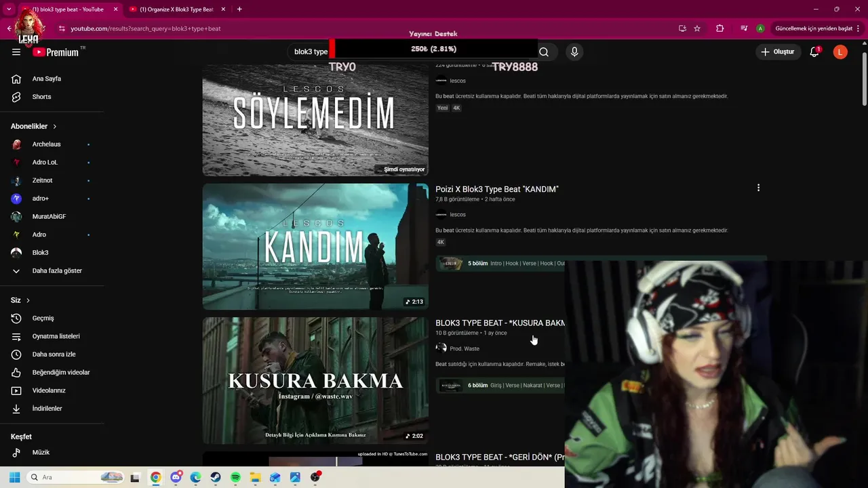Open a new browser tab

[x=239, y=9]
